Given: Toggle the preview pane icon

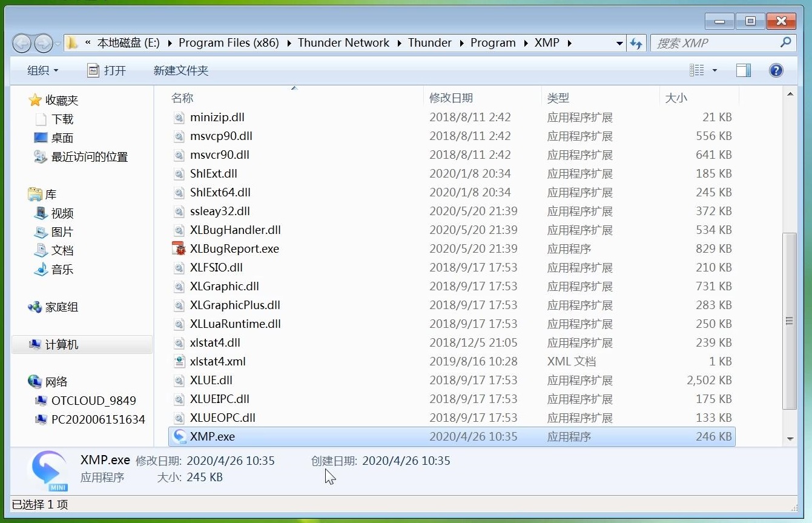Looking at the screenshot, I should click(x=744, y=70).
